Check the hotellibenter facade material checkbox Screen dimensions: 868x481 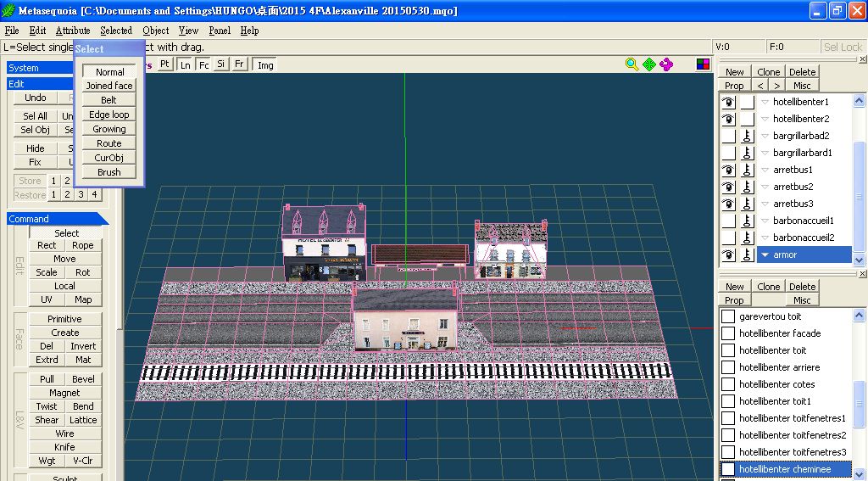(x=728, y=333)
